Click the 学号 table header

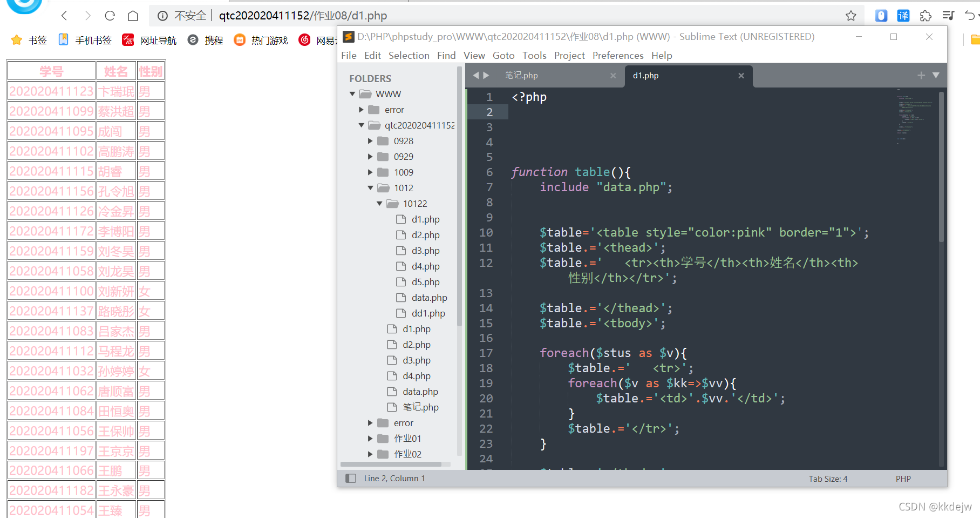pos(52,71)
